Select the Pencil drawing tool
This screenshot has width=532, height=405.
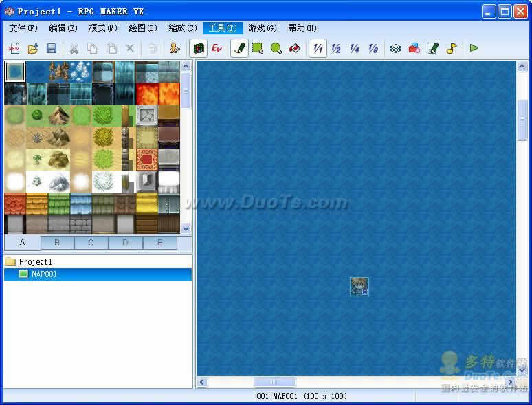[239, 48]
